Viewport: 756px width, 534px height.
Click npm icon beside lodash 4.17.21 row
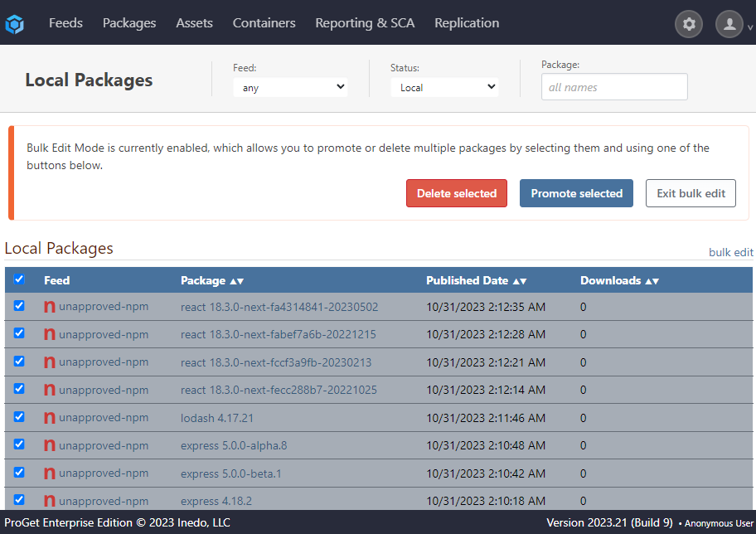[x=50, y=418]
